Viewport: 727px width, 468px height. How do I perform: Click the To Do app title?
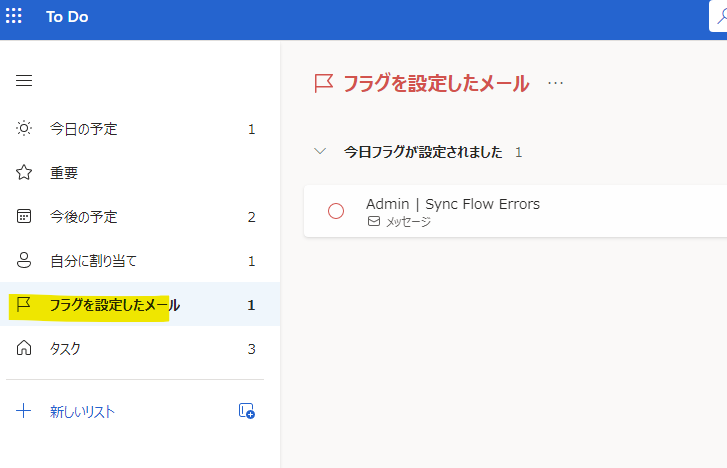coord(67,17)
